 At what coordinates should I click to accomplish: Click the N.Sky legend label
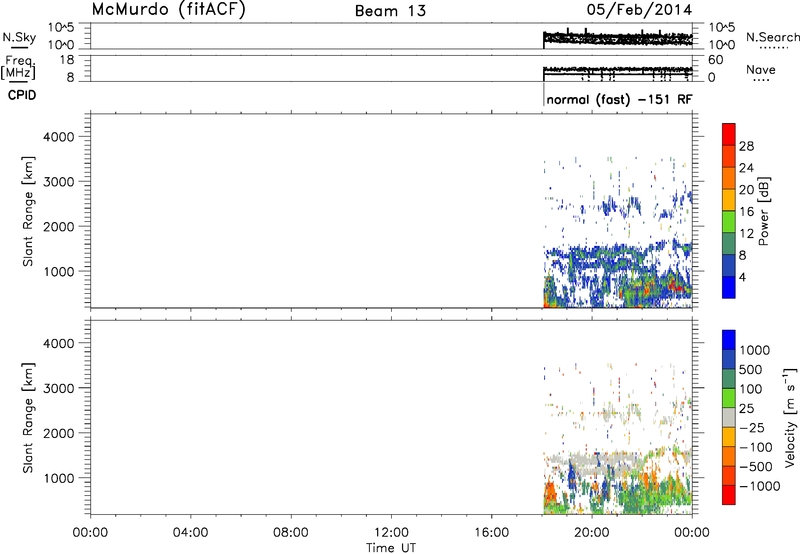tap(19, 37)
